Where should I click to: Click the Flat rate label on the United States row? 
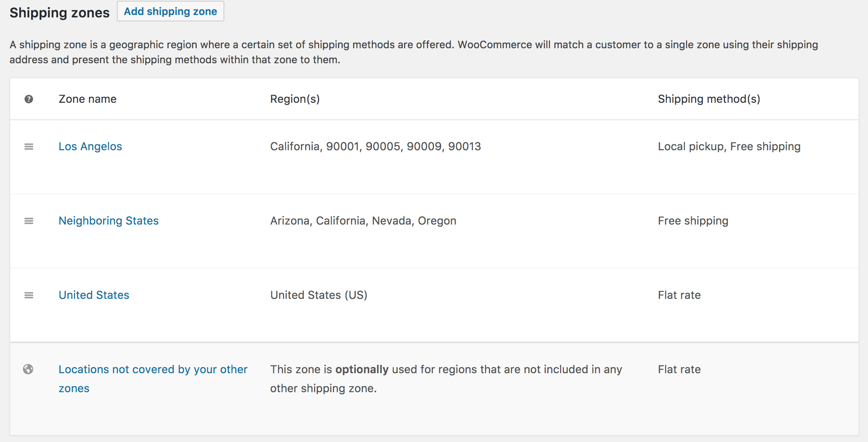click(679, 295)
